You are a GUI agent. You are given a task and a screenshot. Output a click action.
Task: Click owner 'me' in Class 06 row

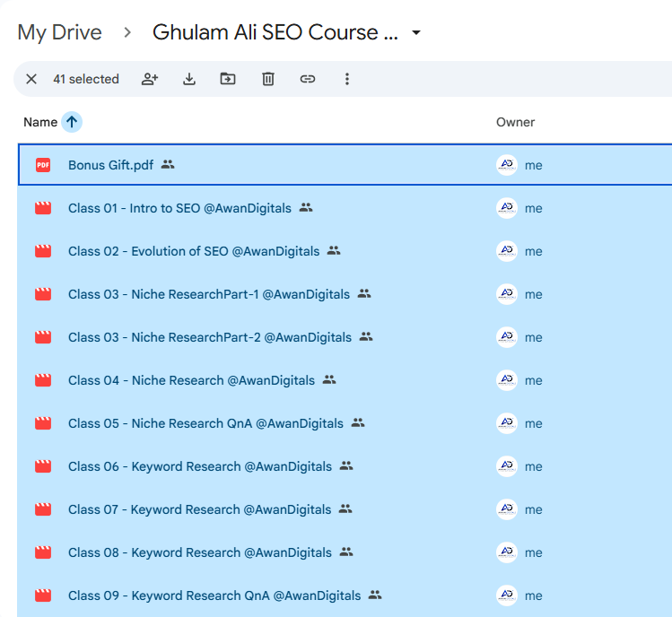click(x=534, y=466)
